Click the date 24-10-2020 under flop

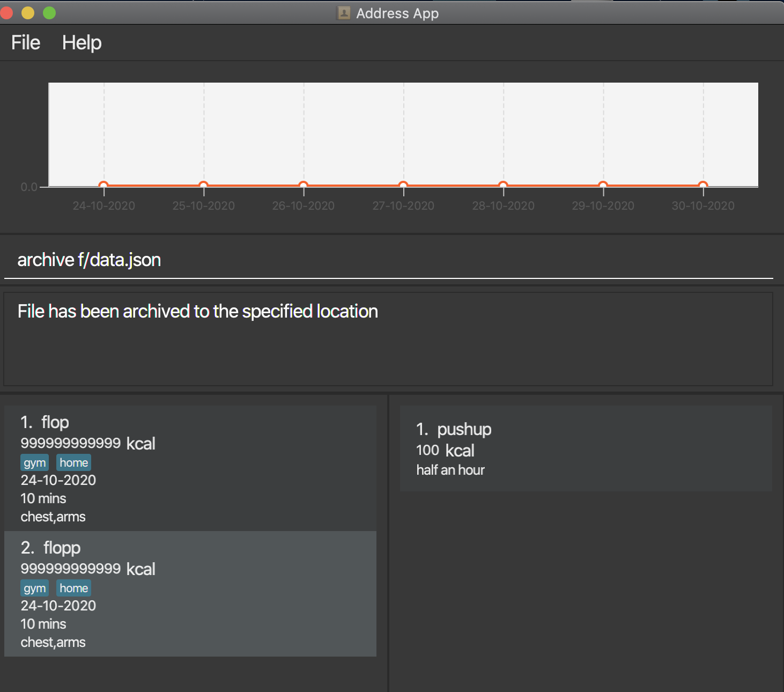coord(58,480)
